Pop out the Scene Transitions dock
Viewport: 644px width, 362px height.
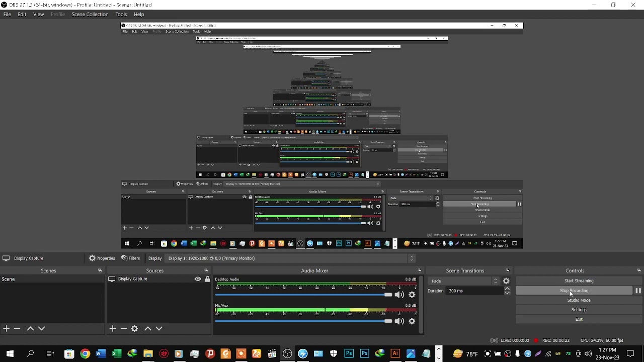click(x=507, y=270)
